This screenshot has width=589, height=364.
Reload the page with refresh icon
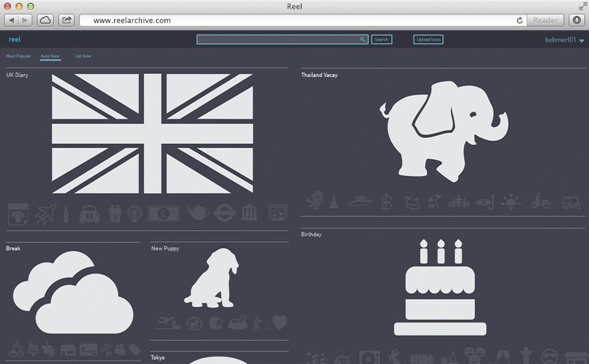click(x=520, y=20)
